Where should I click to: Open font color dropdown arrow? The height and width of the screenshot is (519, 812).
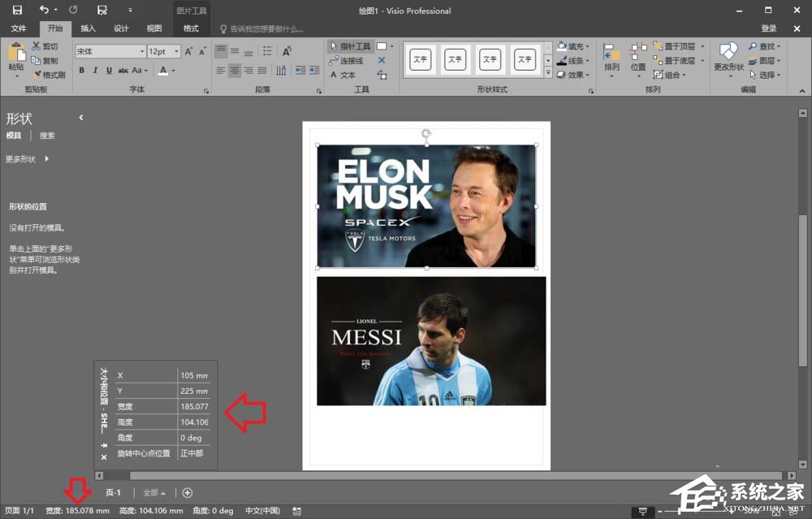174,71
